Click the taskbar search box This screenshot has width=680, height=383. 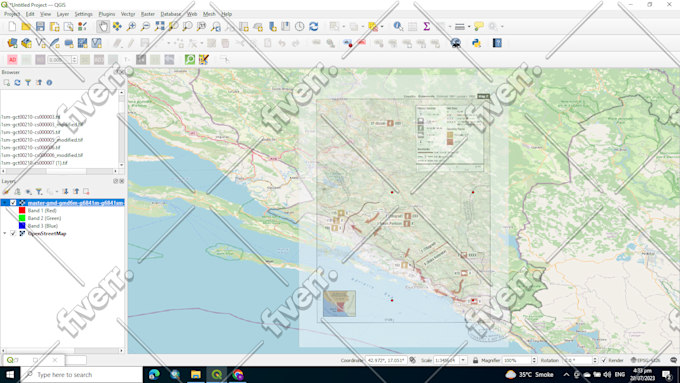tap(82, 374)
